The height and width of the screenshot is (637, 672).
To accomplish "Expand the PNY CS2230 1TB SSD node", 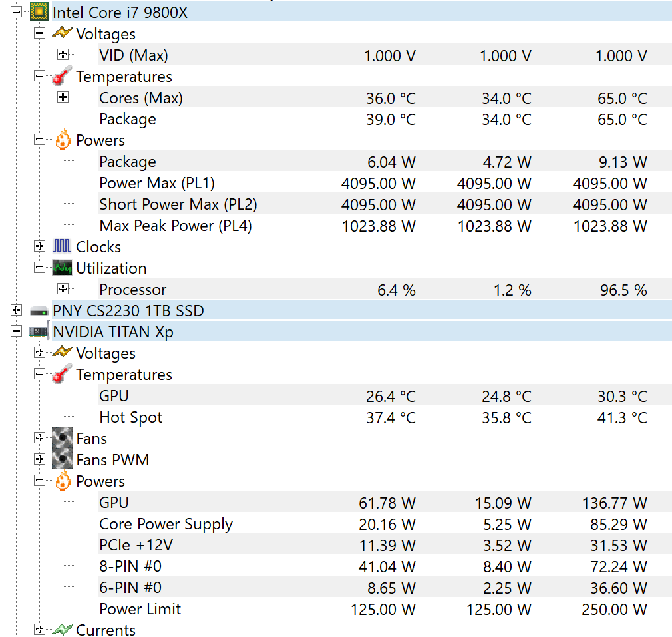I will pos(16,310).
